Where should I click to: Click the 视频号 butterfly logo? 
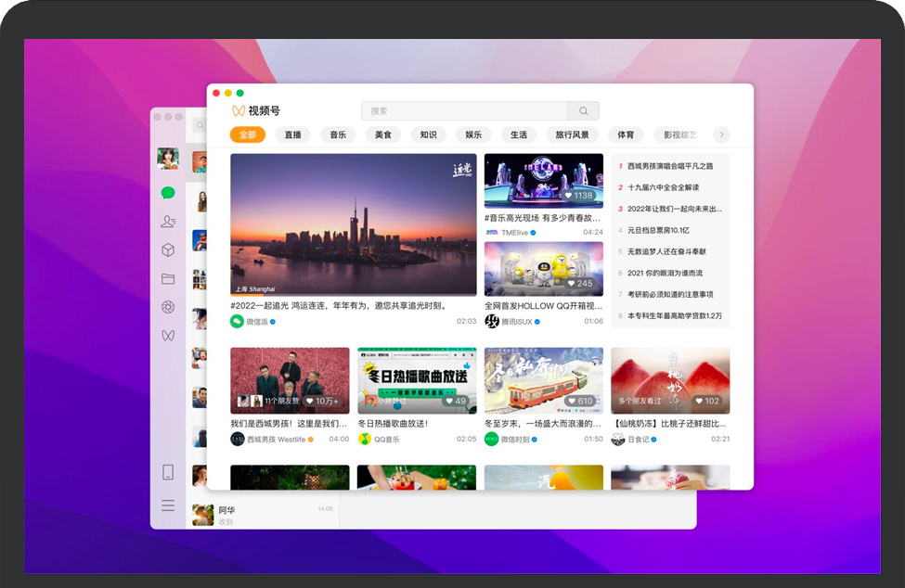pos(239,110)
